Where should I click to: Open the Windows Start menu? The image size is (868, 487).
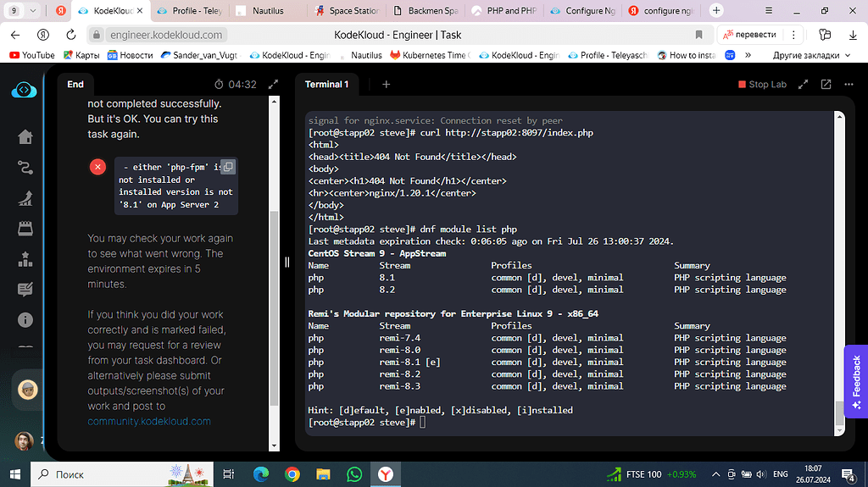tap(15, 474)
